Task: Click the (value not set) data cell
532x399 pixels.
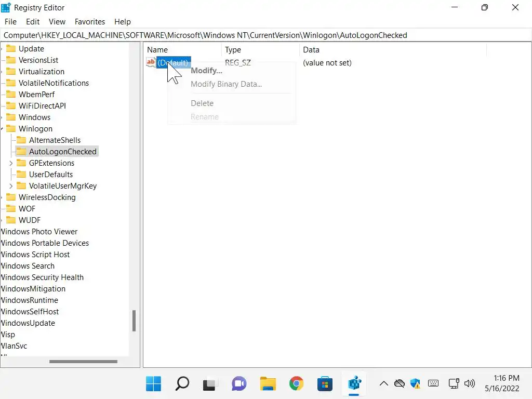Action: (327, 63)
